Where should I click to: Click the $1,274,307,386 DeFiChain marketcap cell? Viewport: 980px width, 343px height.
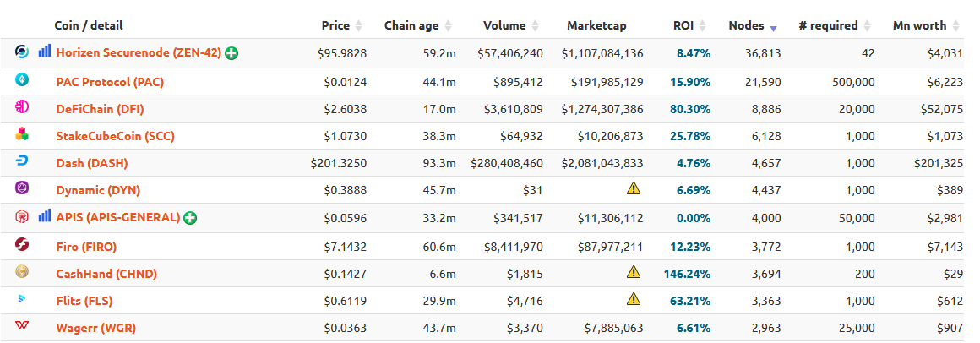point(602,109)
